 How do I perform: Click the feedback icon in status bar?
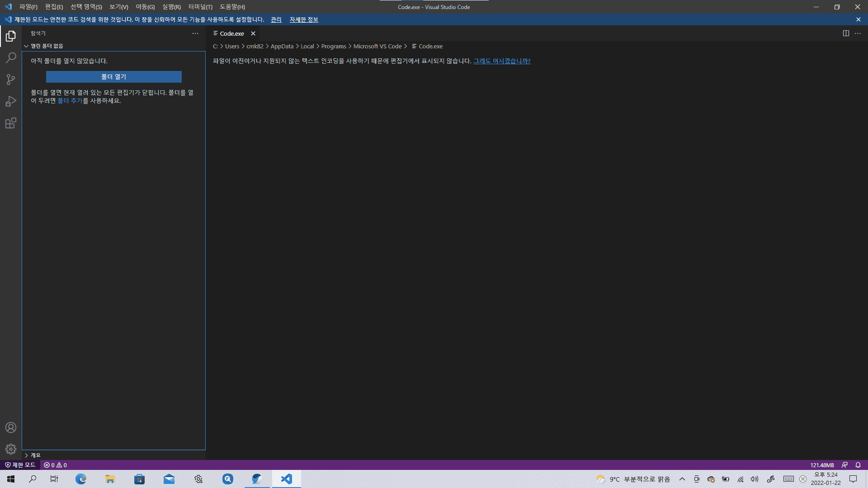[x=844, y=465]
